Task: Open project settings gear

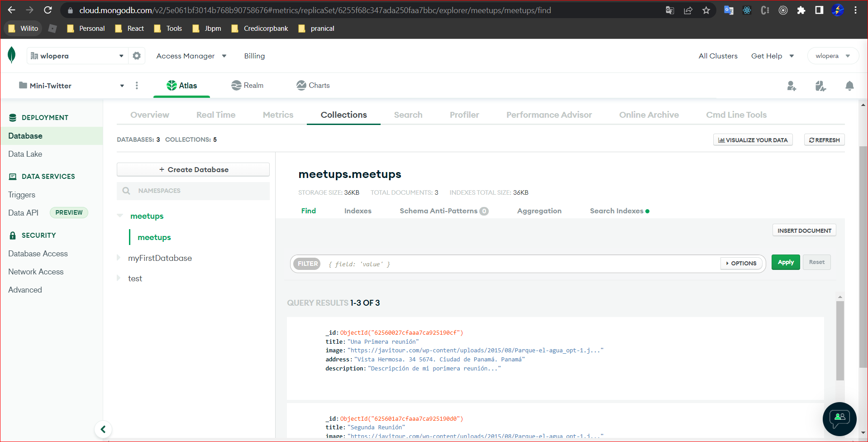Action: click(136, 55)
